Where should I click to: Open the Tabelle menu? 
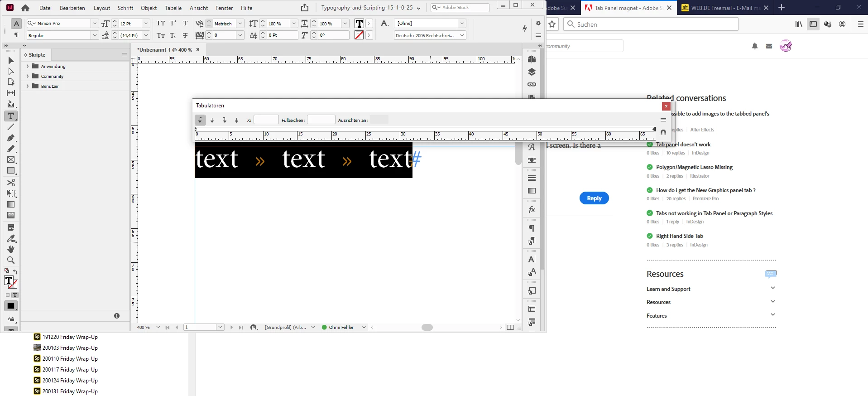point(173,8)
